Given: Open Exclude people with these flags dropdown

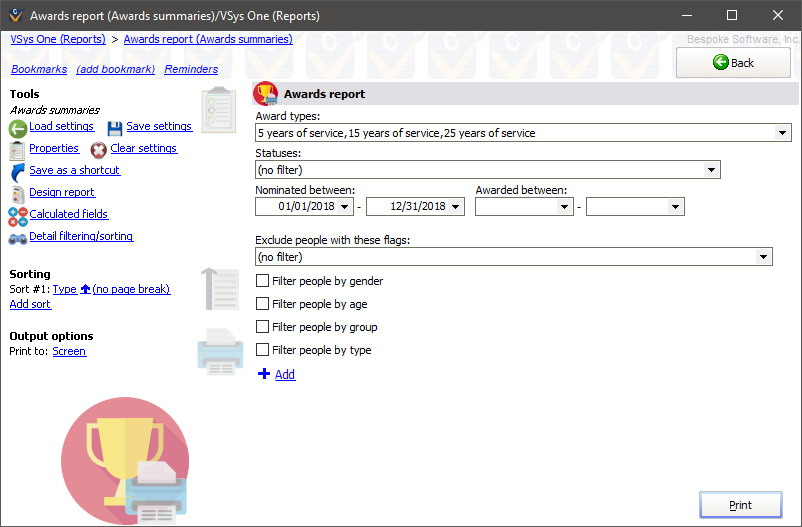Looking at the screenshot, I should (x=763, y=257).
